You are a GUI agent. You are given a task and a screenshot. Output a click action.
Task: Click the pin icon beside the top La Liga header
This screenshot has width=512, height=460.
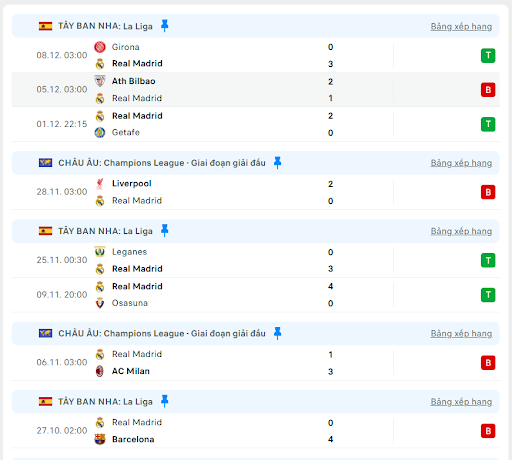pos(164,26)
